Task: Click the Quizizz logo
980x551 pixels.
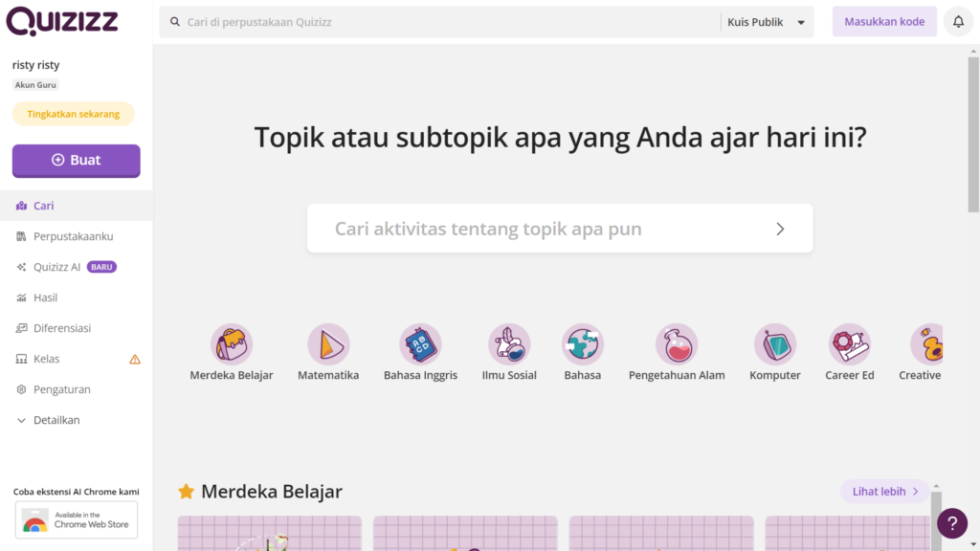Action: pos(62,22)
